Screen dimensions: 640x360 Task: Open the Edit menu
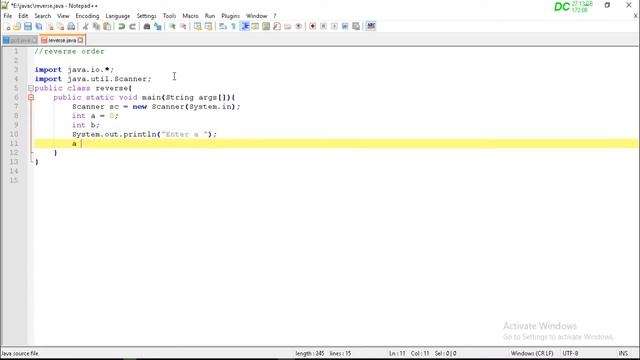point(23,16)
